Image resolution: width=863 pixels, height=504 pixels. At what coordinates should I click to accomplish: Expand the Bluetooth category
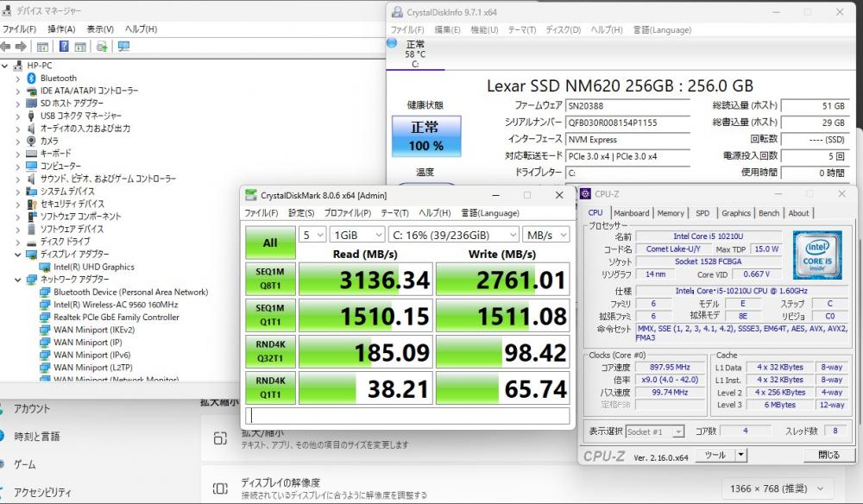[x=17, y=79]
